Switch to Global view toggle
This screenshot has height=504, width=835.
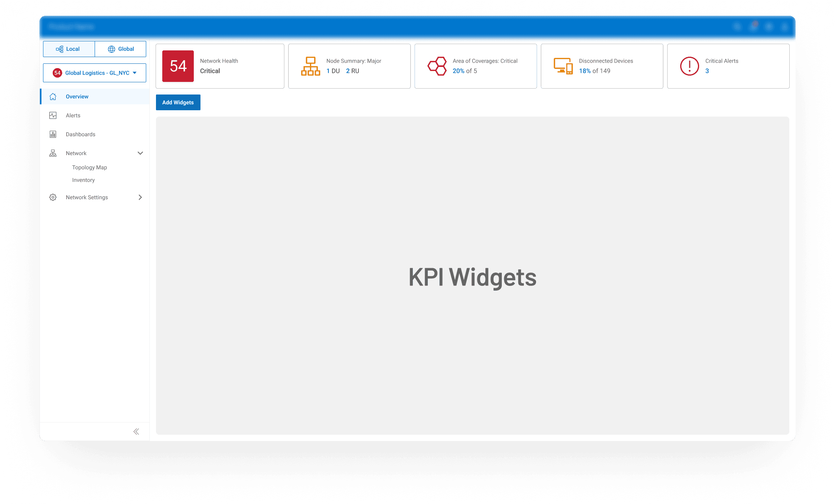[x=121, y=49]
